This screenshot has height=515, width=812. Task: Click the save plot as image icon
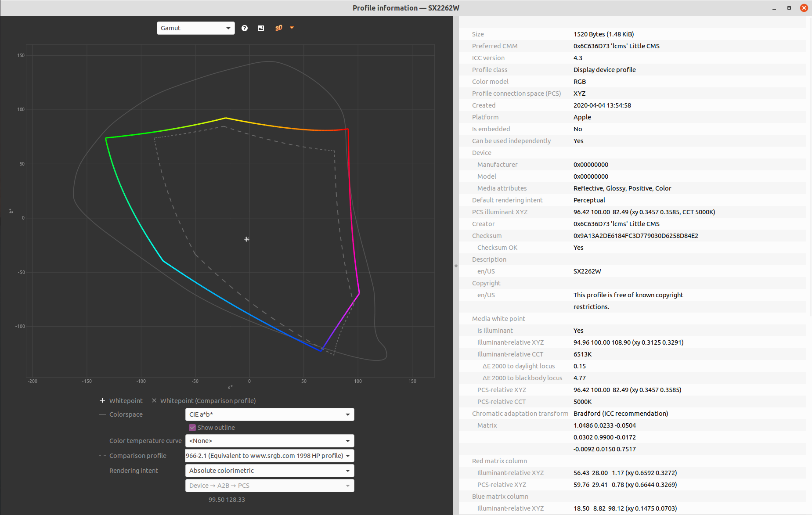[261, 28]
